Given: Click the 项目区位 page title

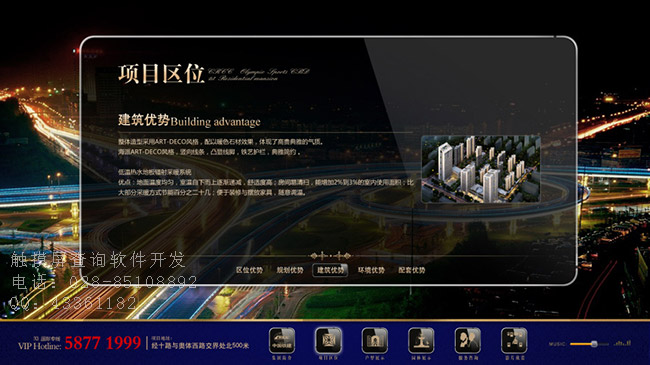Looking at the screenshot, I should 161,74.
